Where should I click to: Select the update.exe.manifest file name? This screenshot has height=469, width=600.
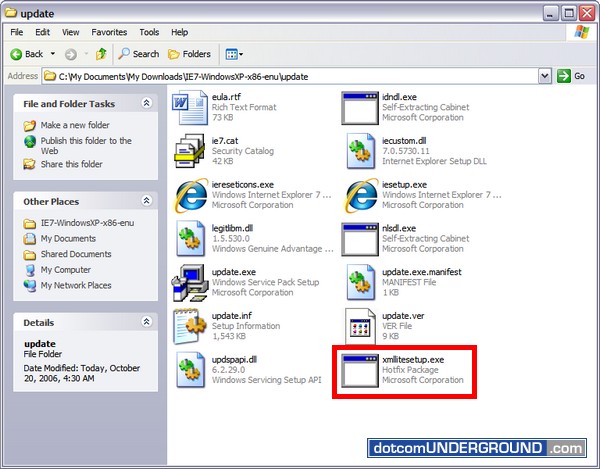coord(422,272)
